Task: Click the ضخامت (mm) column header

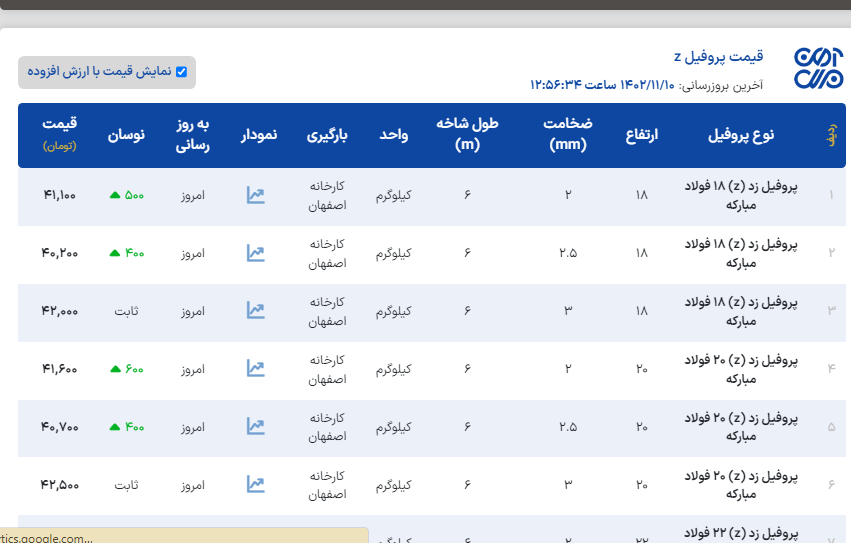Action: 567,134
